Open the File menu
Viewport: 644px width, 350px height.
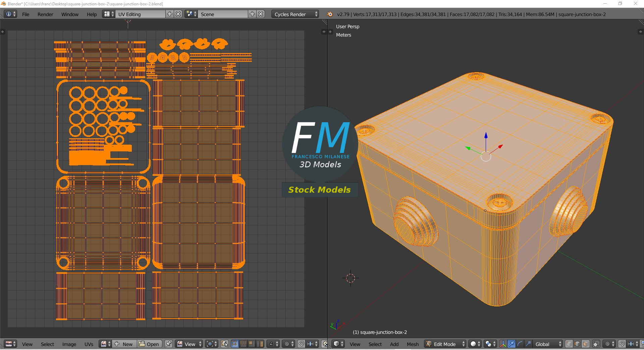coord(25,14)
